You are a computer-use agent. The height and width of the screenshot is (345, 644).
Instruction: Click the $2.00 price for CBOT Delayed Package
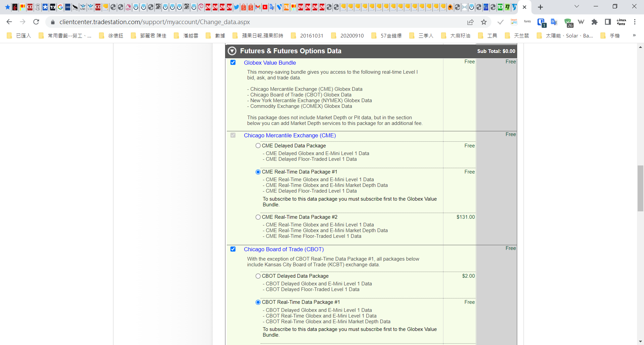coord(468,276)
